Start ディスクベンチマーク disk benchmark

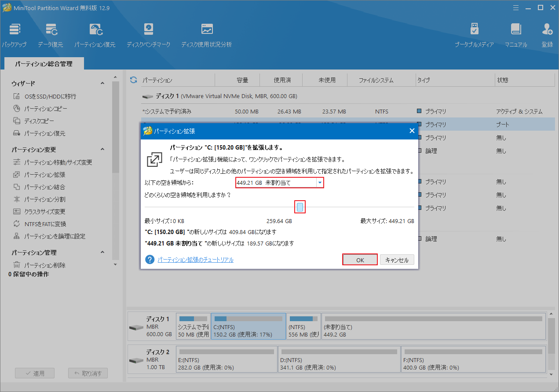click(148, 36)
